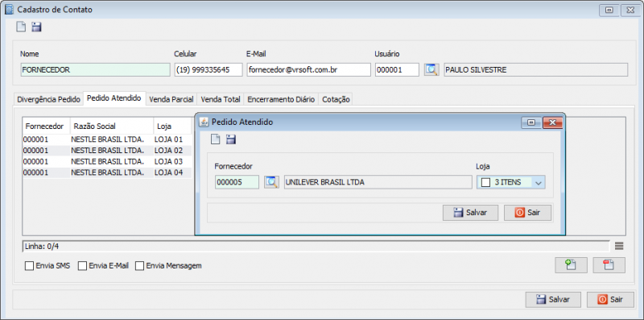Click the UNILEVER BRASIL LTDA field

pyautogui.click(x=378, y=182)
